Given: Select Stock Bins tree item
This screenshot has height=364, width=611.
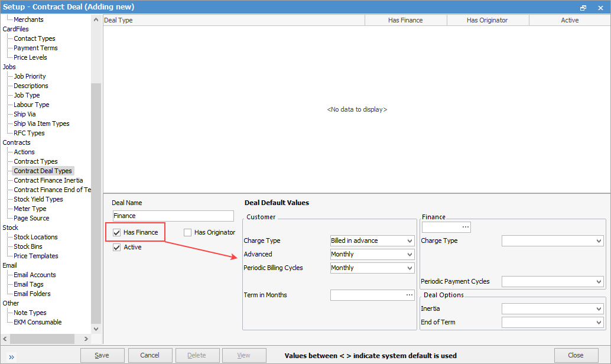Looking at the screenshot, I should tap(28, 246).
